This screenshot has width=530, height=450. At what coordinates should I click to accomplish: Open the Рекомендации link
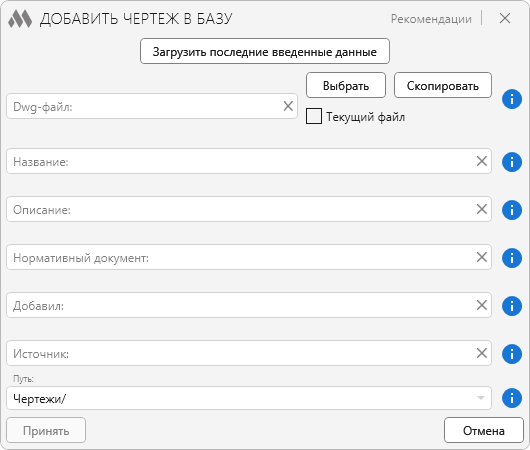[431, 19]
